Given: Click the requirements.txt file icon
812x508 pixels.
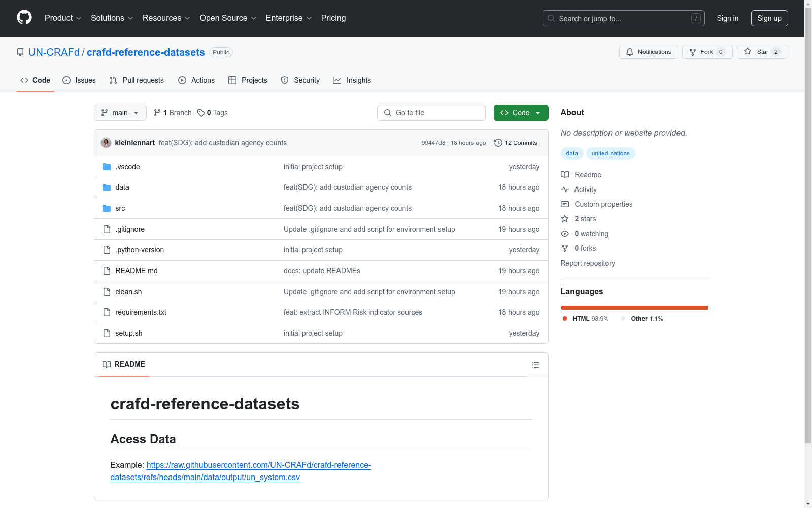Looking at the screenshot, I should pyautogui.click(x=107, y=312).
